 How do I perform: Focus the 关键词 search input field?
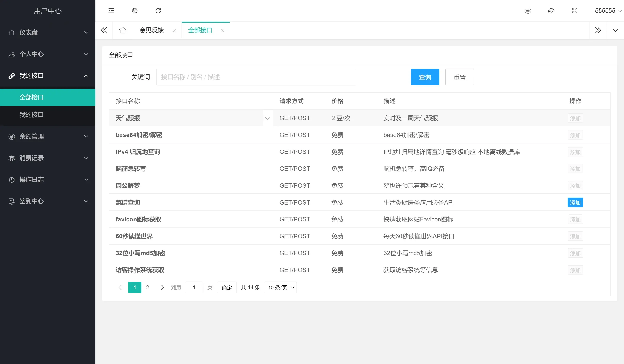256,77
